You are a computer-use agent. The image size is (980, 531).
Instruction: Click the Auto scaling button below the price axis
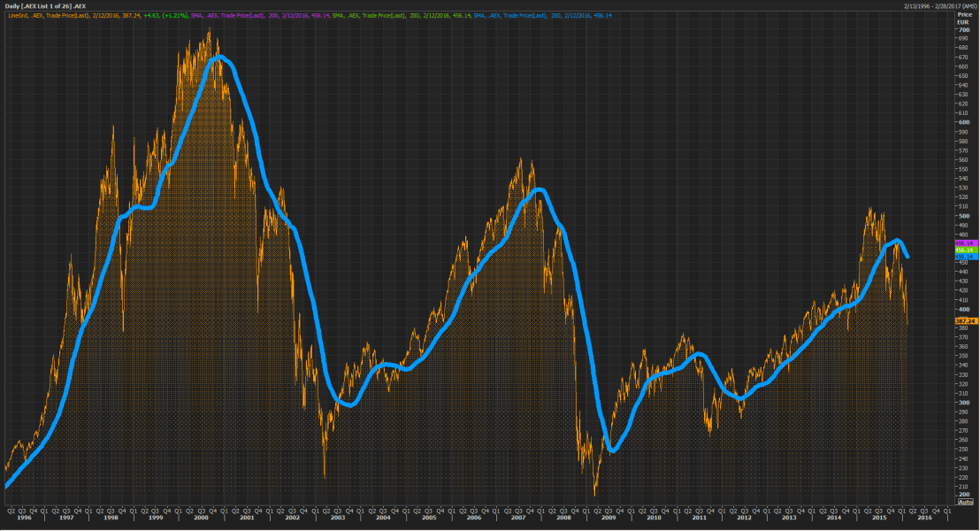coord(965,502)
